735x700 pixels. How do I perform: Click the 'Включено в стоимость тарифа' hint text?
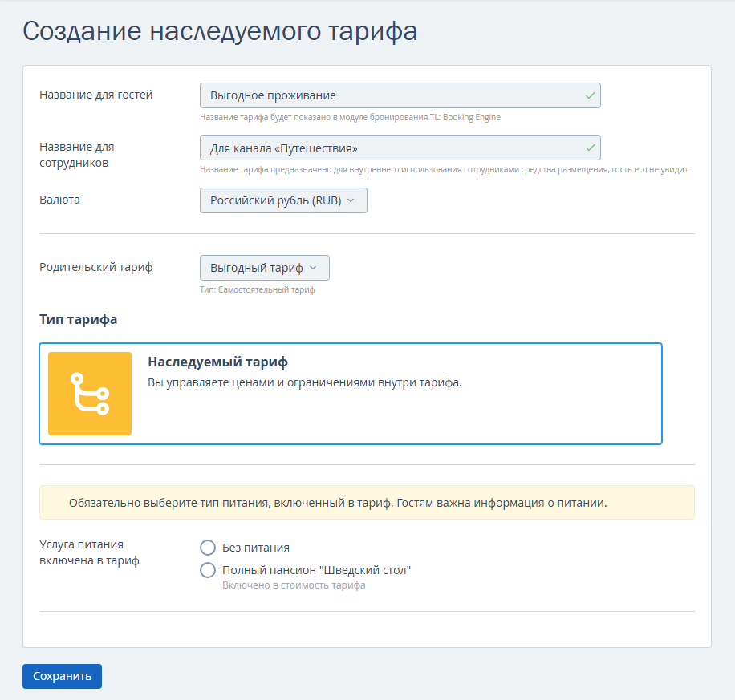294,585
